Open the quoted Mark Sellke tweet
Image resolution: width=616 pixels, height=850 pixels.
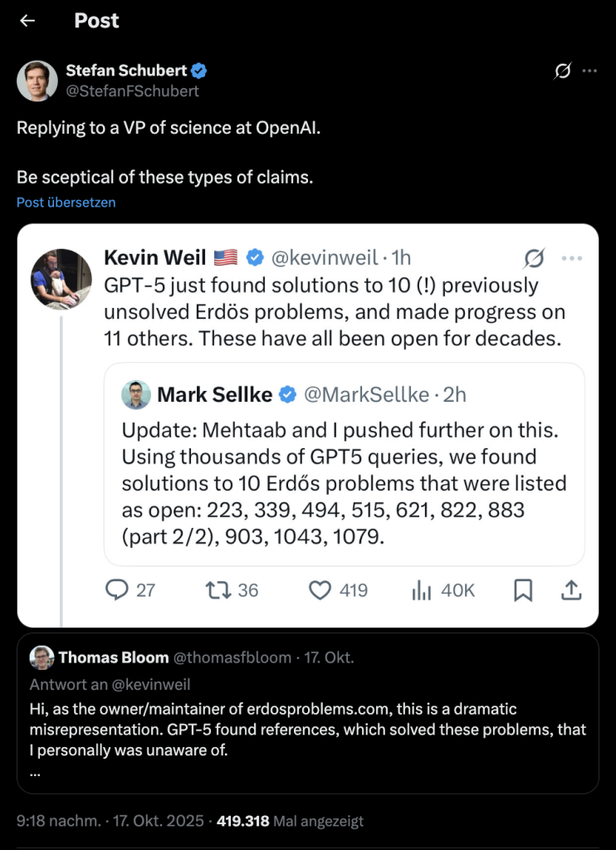click(344, 481)
